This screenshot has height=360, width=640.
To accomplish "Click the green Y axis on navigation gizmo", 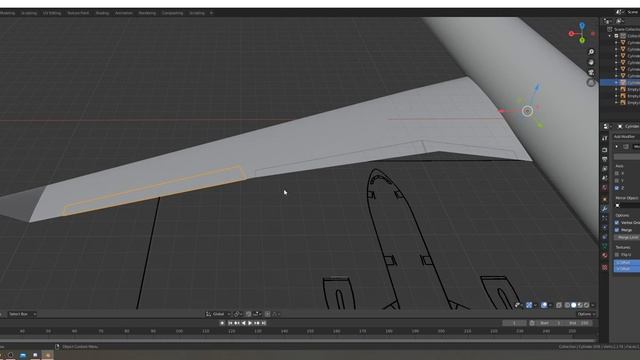I will point(582,40).
